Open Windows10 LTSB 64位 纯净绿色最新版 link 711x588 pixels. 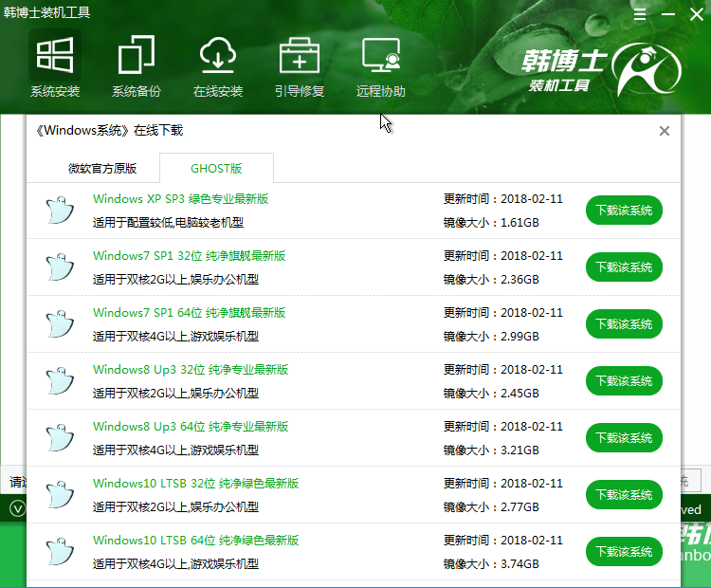point(195,541)
